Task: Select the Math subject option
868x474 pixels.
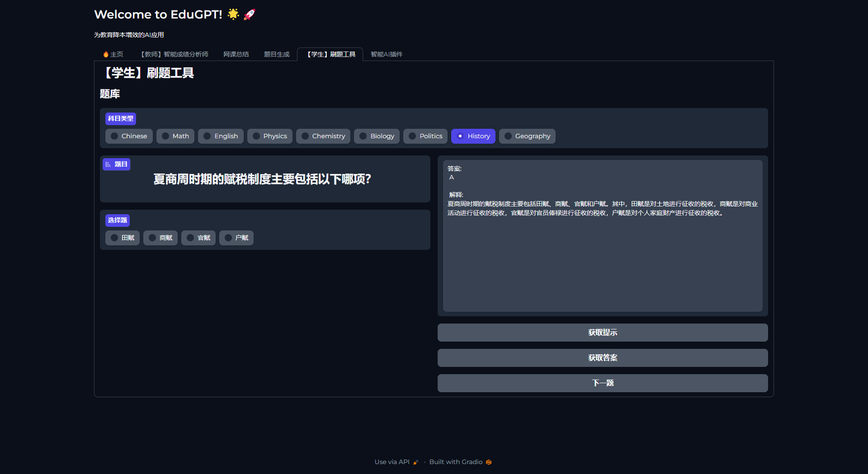Action: (x=175, y=136)
